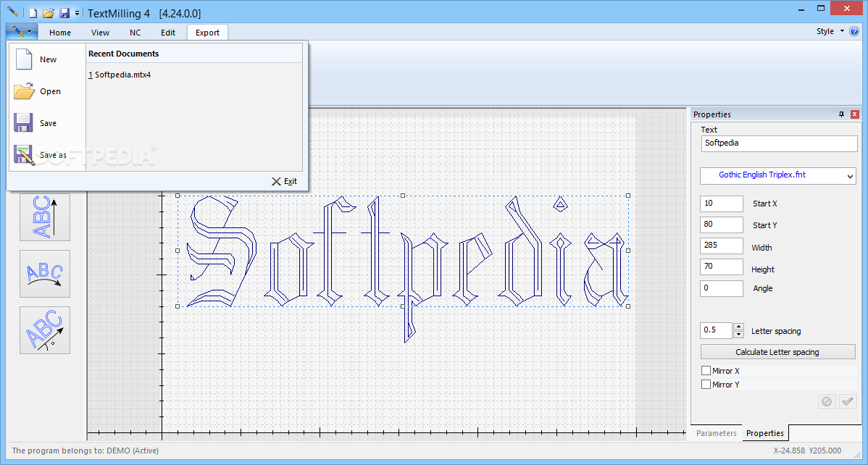Increase Letter spacing with the up arrow
This screenshot has width=868, height=465.
tap(738, 327)
